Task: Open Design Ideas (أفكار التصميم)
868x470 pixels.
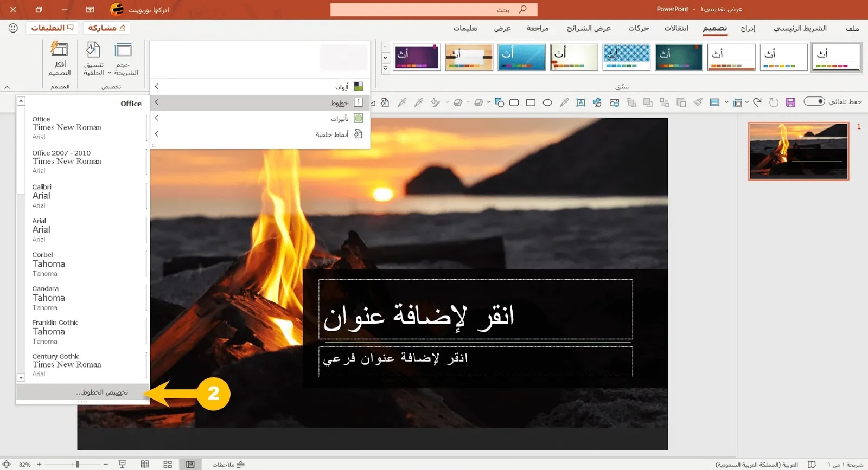Action: coord(59,59)
